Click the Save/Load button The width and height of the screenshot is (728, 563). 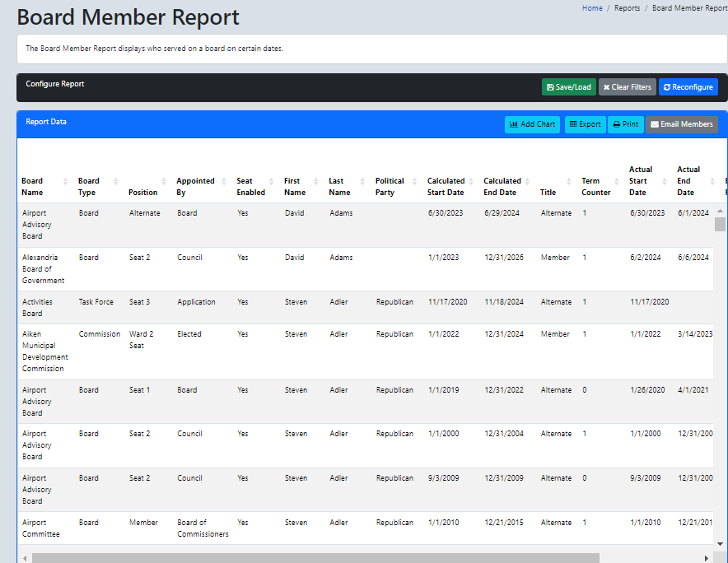coord(569,86)
